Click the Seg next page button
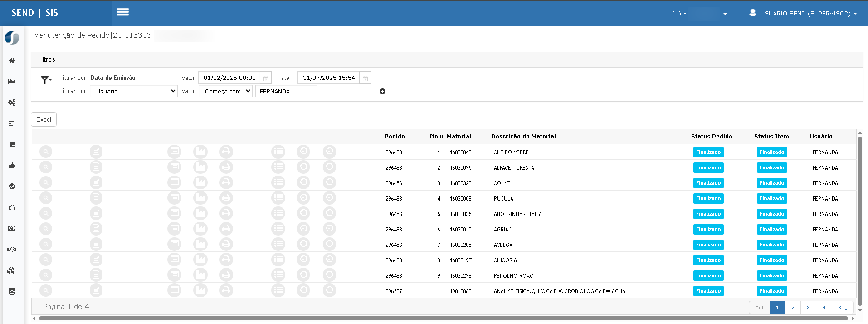This screenshot has height=324, width=868. 843,307
